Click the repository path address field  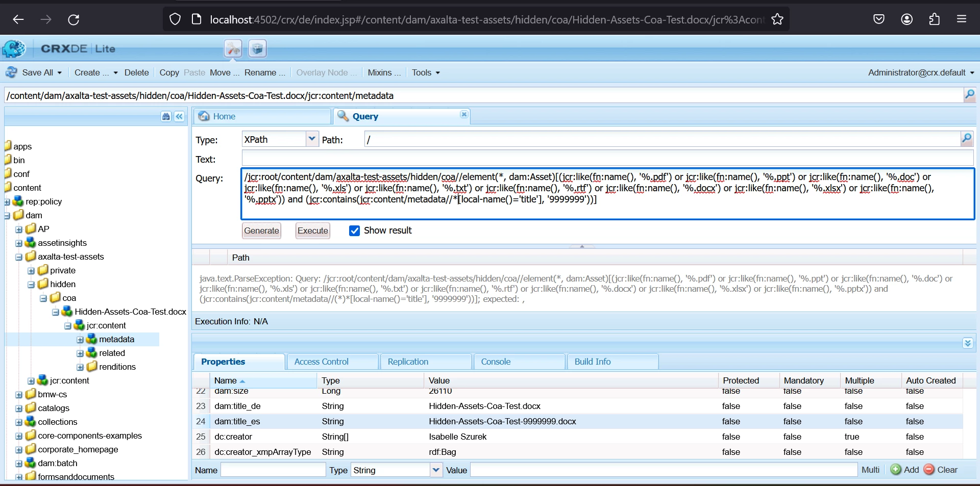point(484,95)
